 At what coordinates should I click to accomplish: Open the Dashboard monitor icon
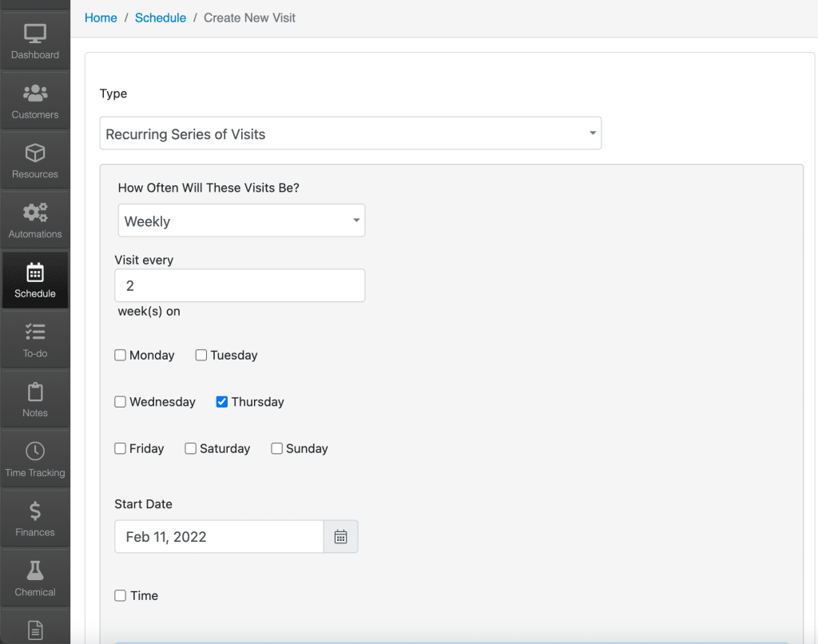pos(35,34)
